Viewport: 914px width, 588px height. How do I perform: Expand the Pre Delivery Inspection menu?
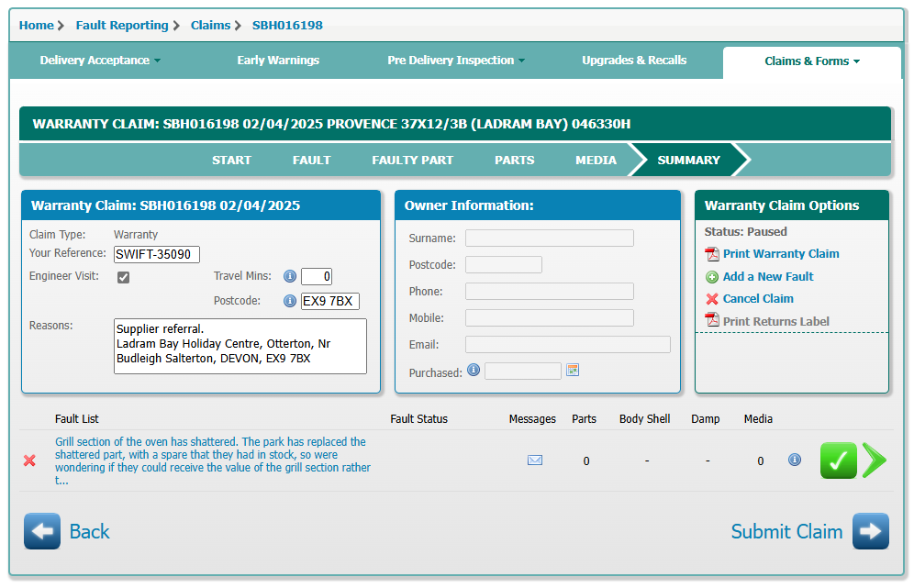pos(456,61)
